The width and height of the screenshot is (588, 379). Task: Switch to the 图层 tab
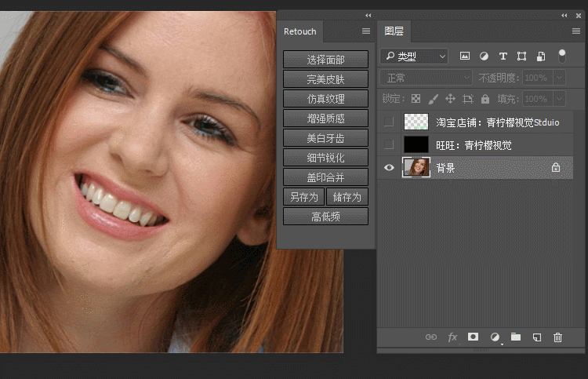[x=394, y=31]
